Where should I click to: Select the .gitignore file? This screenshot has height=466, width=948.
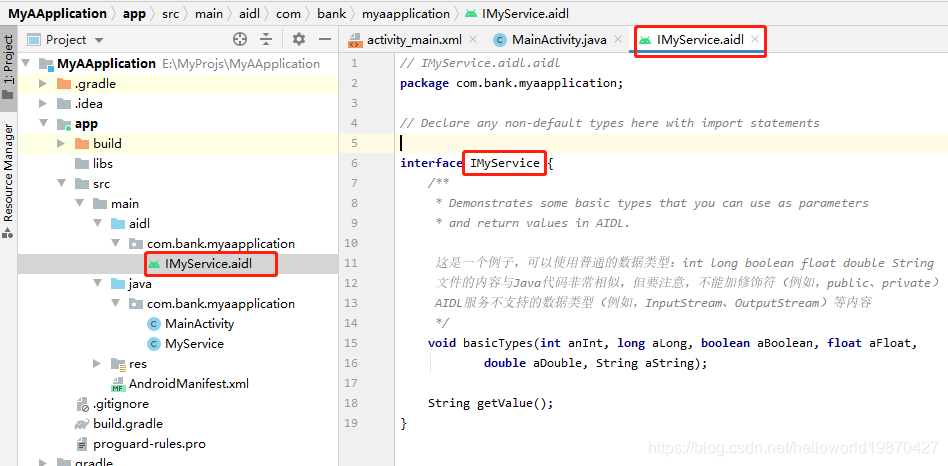point(121,403)
